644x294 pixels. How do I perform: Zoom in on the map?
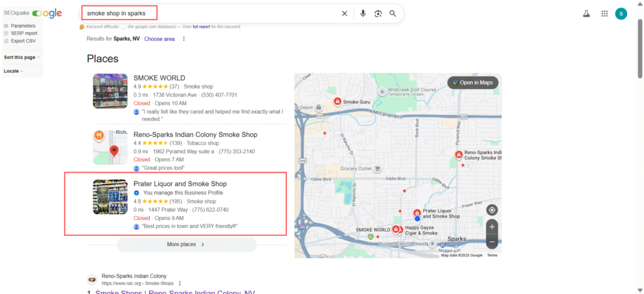pos(492,226)
